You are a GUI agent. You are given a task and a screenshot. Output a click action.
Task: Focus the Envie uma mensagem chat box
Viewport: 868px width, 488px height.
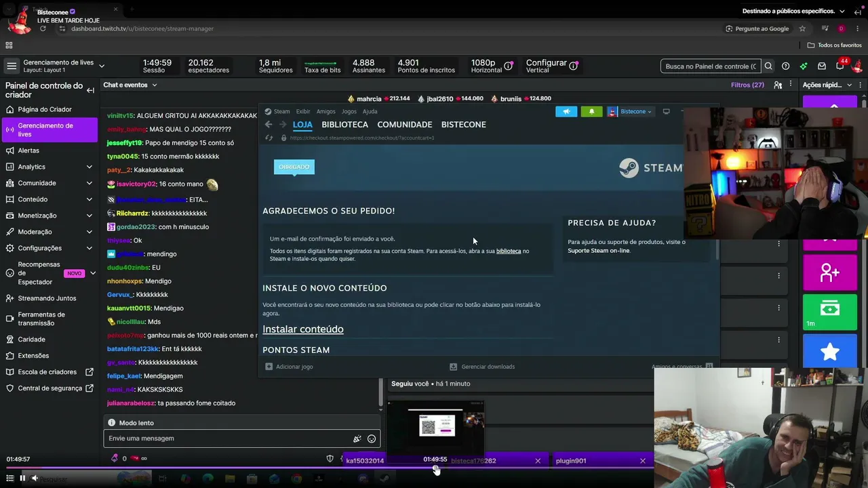(x=228, y=439)
